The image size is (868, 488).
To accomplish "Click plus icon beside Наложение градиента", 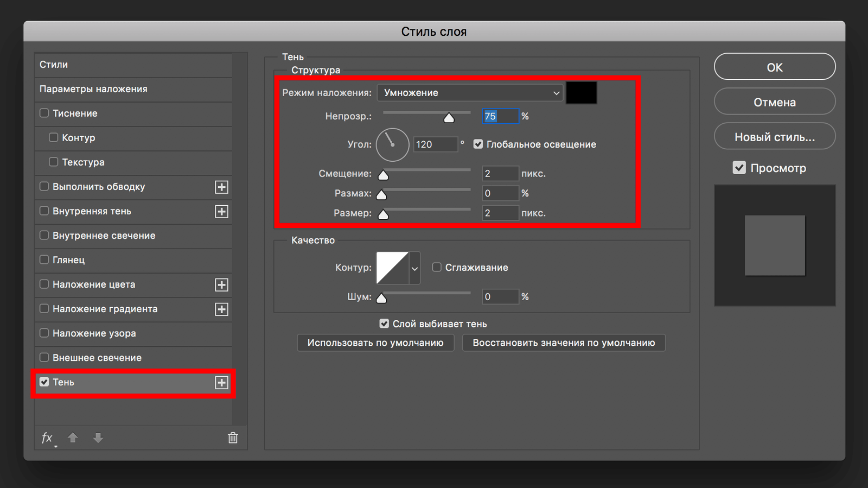I will pos(221,309).
